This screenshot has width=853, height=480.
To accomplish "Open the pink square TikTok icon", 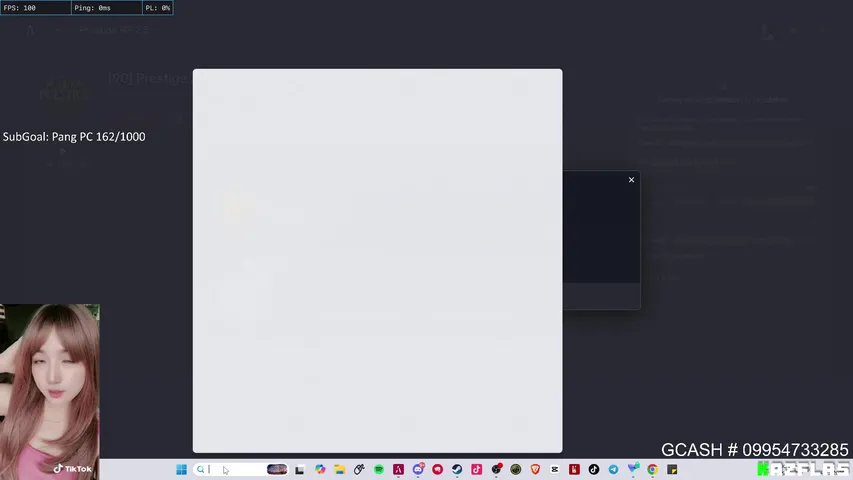I will (477, 469).
